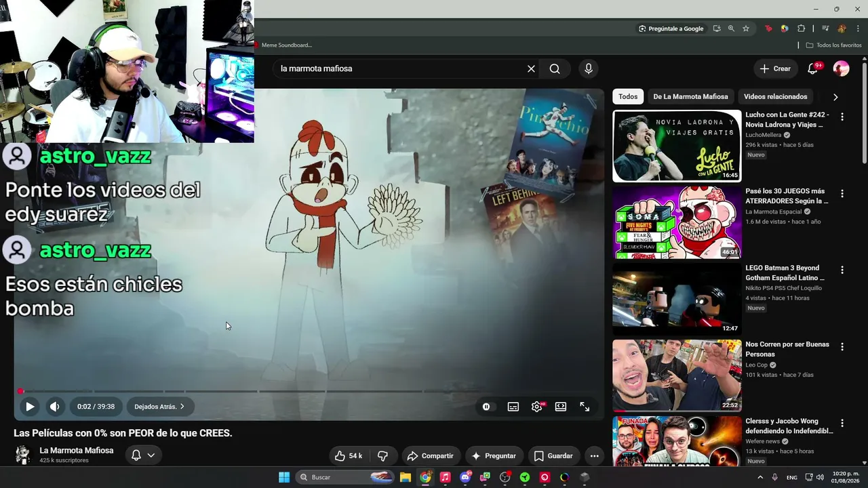Image resolution: width=868 pixels, height=488 pixels.
Task: Open the 'Dejados Atrás.' chapter list
Action: coord(159,407)
